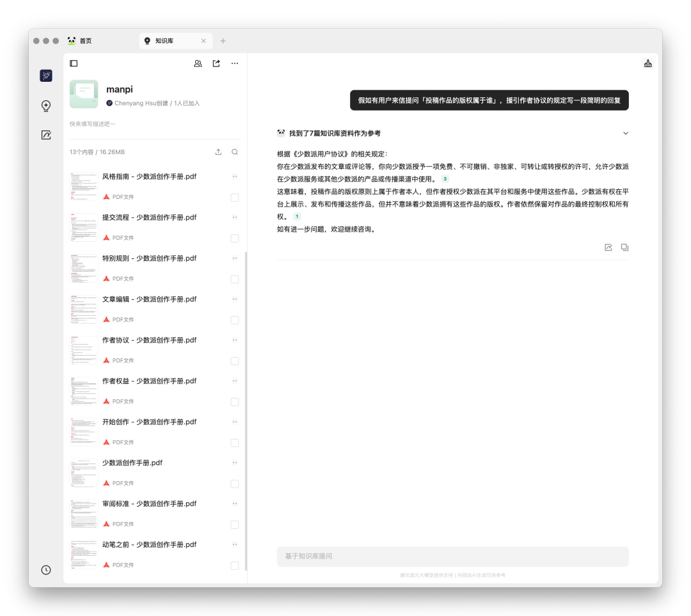Open citation reference 1 in the answer
The height and width of the screenshot is (616, 691).
pos(297,216)
